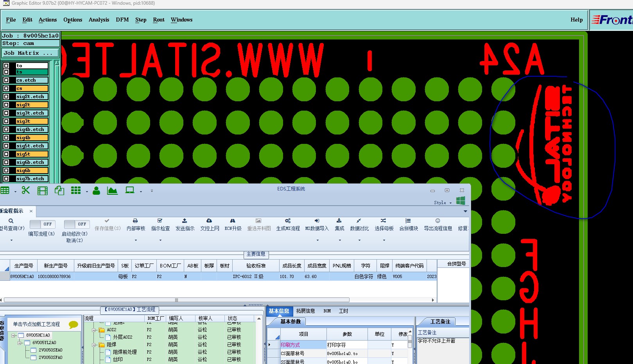Switch to the 拓展信息 tab
Viewport: 633px width, 364px height.
[x=305, y=311]
